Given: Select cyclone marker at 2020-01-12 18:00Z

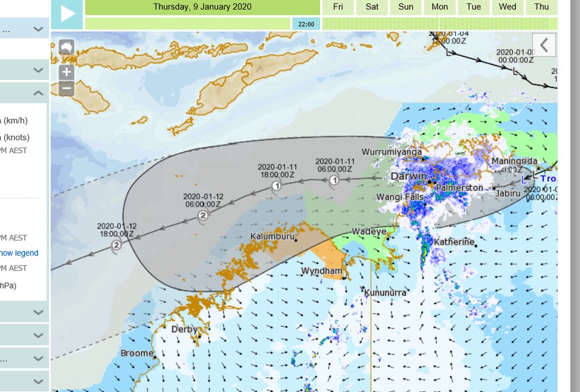Looking at the screenshot, I should click(x=116, y=245).
